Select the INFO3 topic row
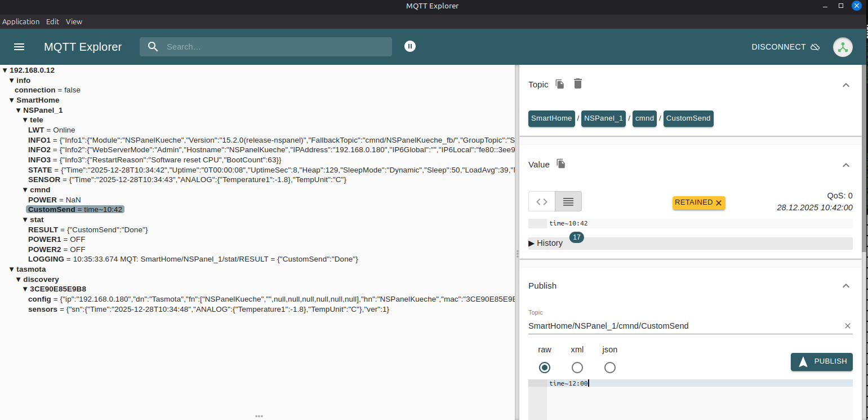868x420 pixels. click(155, 160)
